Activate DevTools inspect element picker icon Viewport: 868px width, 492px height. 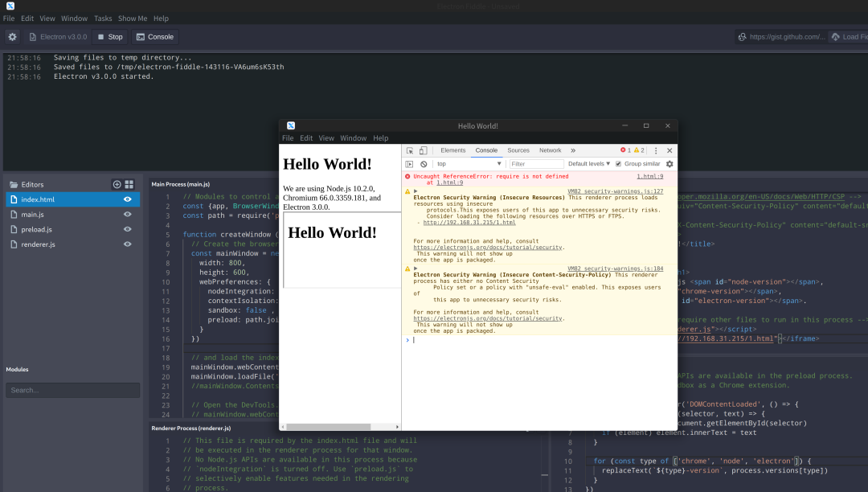[x=410, y=150]
